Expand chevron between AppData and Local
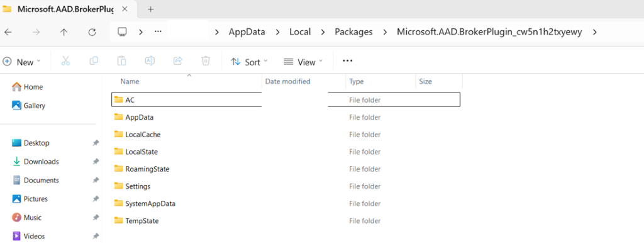The image size is (644, 243). point(277,32)
